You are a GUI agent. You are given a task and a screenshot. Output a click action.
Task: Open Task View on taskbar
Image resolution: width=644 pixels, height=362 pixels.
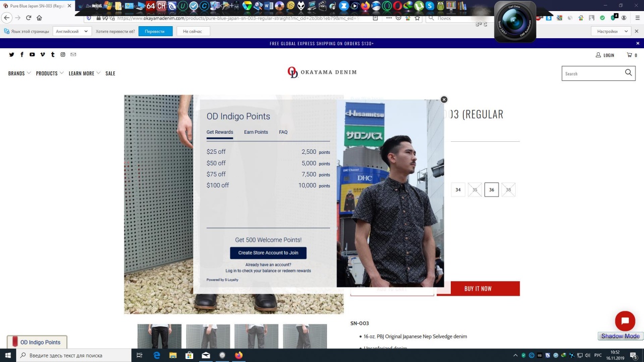(x=139, y=355)
